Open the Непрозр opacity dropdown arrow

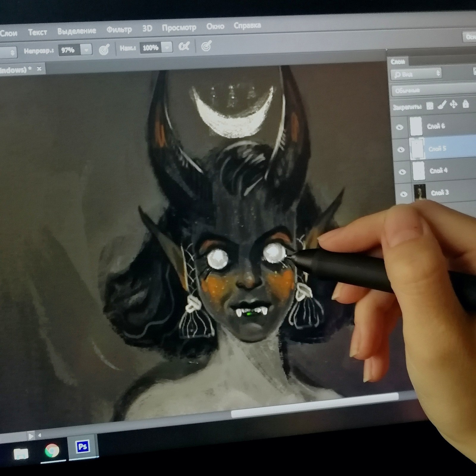[x=86, y=50]
